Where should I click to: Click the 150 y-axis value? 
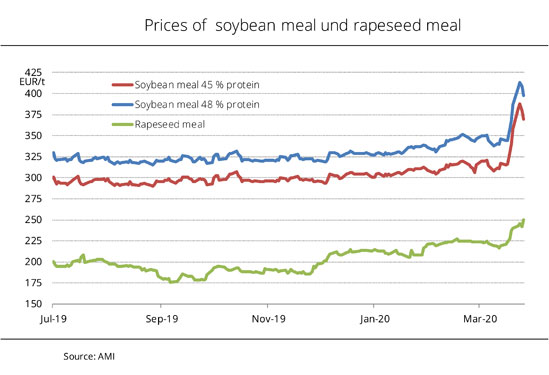pos(33,304)
